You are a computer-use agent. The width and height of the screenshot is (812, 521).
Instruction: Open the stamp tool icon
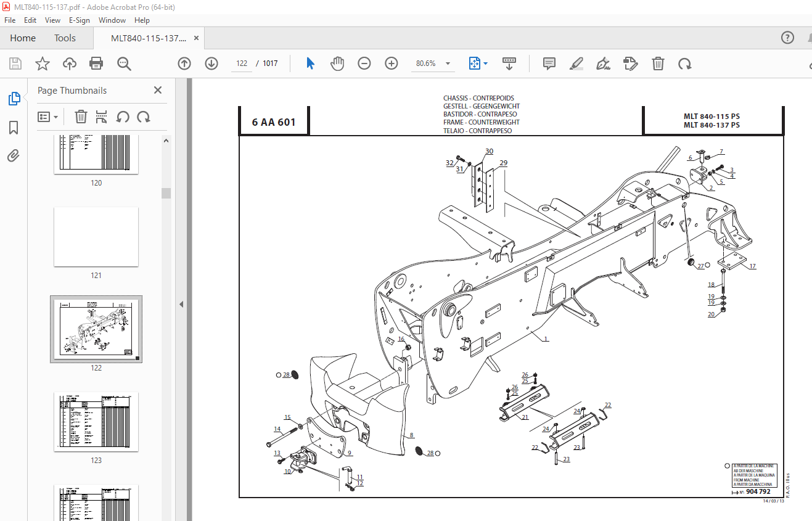[630, 64]
